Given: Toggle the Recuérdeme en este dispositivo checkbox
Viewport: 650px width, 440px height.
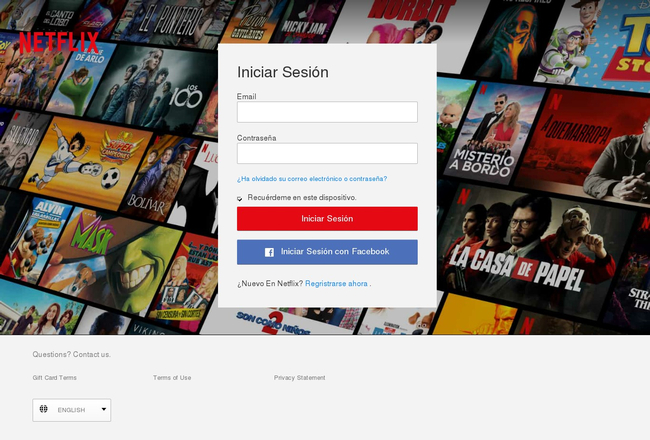Looking at the screenshot, I should click(x=240, y=199).
